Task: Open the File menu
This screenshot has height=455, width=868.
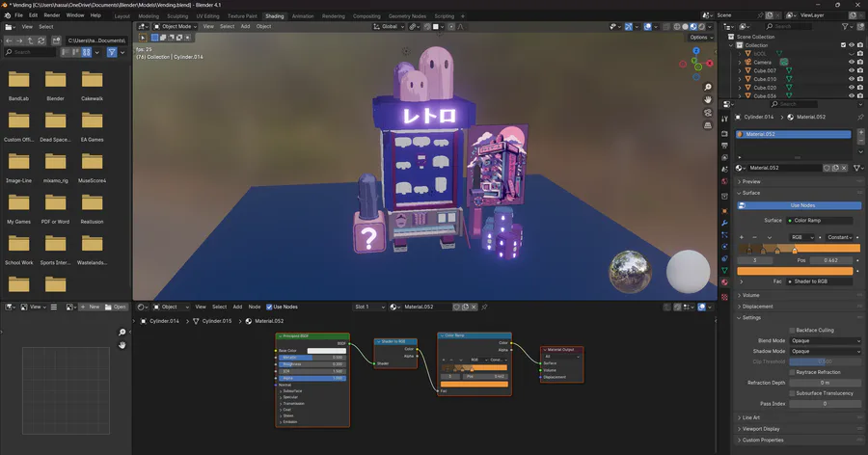Action: coord(19,15)
